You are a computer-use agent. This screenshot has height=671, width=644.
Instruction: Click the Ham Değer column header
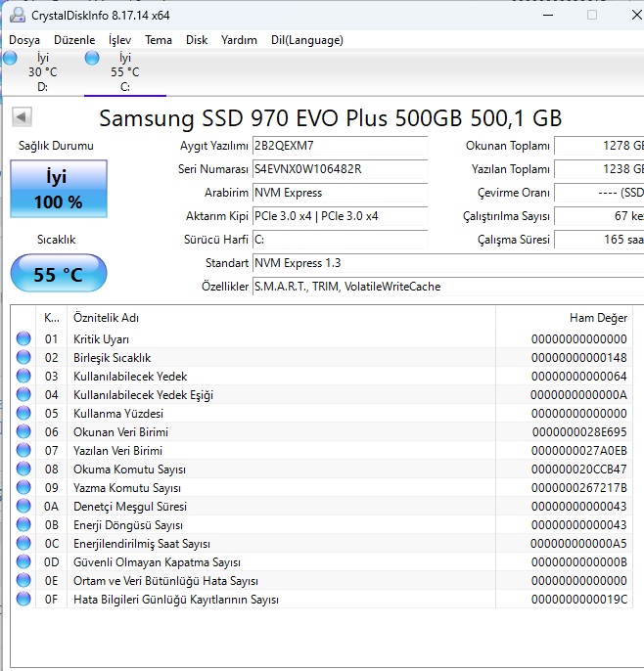564,318
